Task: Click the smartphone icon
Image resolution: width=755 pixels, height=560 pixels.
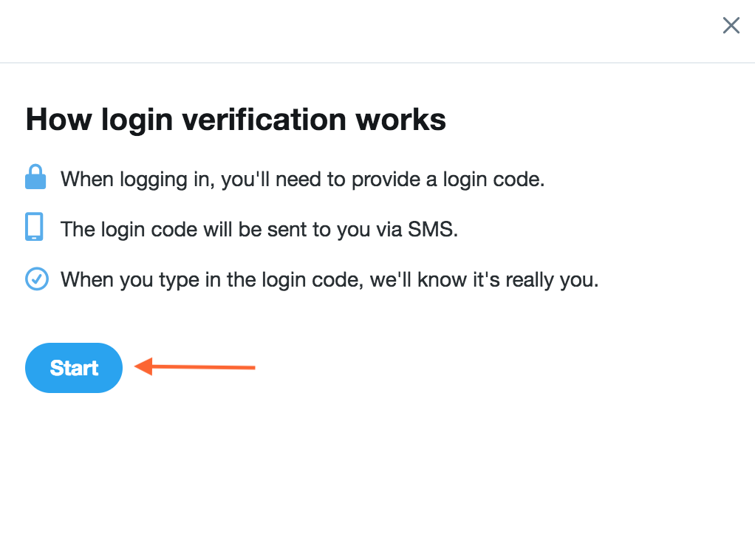Action: [x=34, y=227]
